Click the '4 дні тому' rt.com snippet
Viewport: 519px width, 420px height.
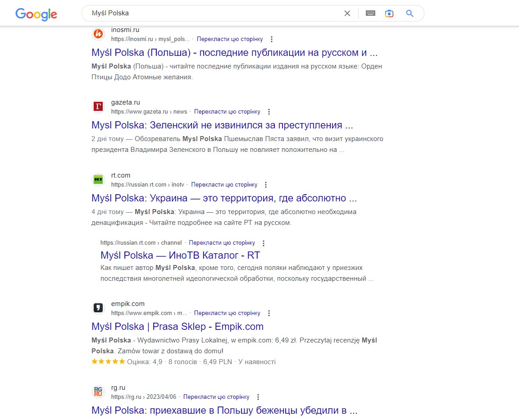point(107,211)
